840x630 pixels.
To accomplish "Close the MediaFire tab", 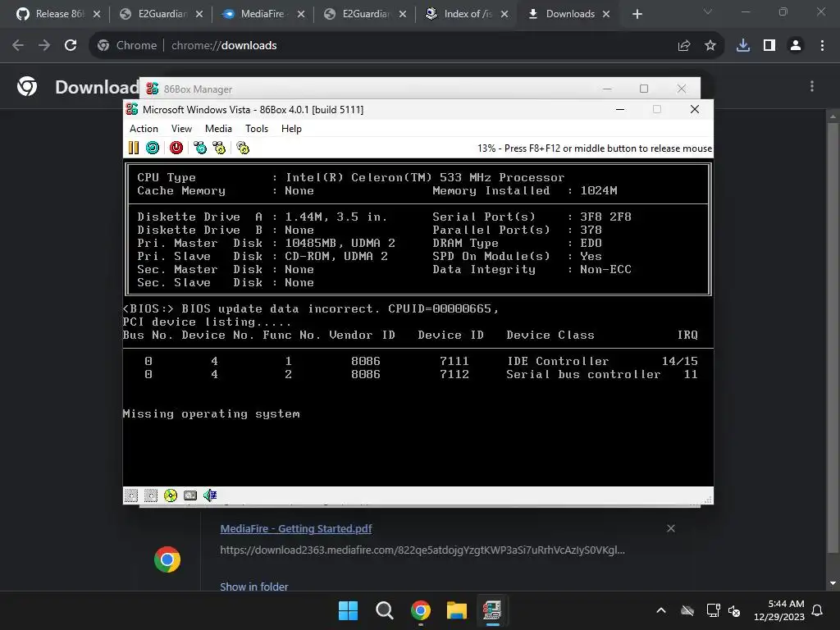I will [301, 14].
